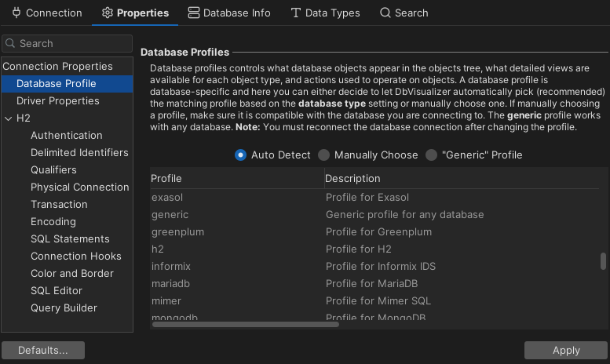The height and width of the screenshot is (364, 610).
Task: Click the magnifier icon in sidebar search box
Action: point(10,44)
